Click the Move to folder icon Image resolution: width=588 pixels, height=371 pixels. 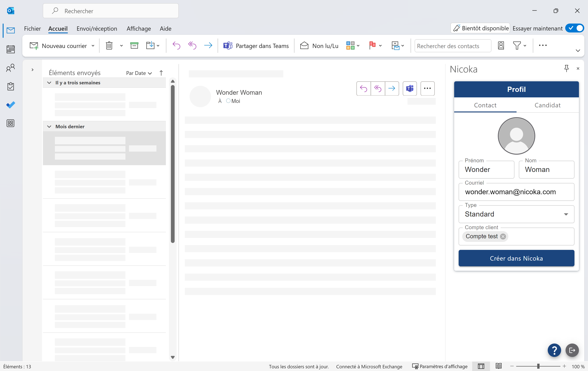click(x=150, y=46)
